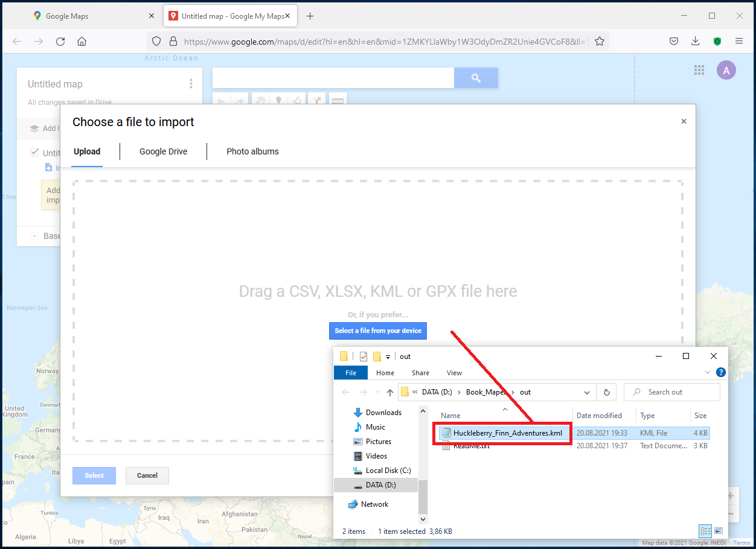Switch to the Google Maps browser tab
The width and height of the screenshot is (756, 549).
[x=93, y=16]
